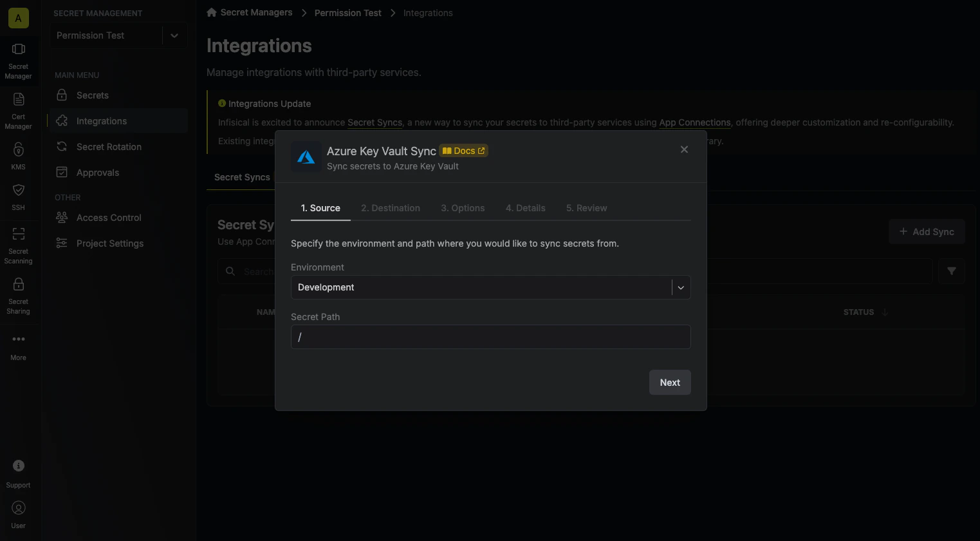Open the User profile icon
The width and height of the screenshot is (980, 541).
(18, 508)
